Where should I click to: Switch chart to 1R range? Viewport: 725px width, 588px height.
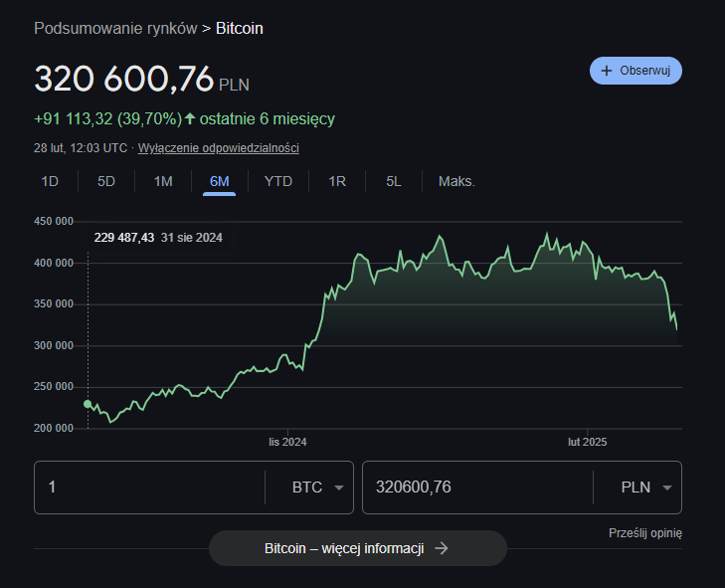coord(337,181)
